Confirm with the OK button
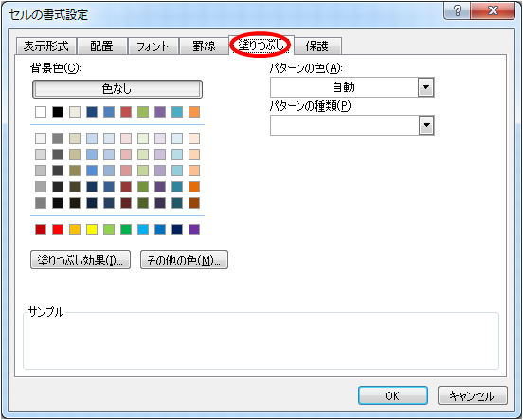 click(x=392, y=395)
